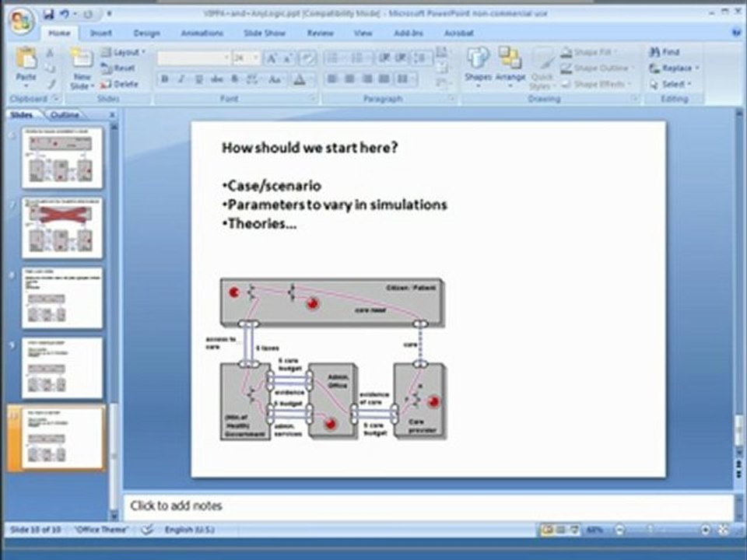Expand the font name combo box
This screenshot has width=747, height=560.
tap(226, 58)
